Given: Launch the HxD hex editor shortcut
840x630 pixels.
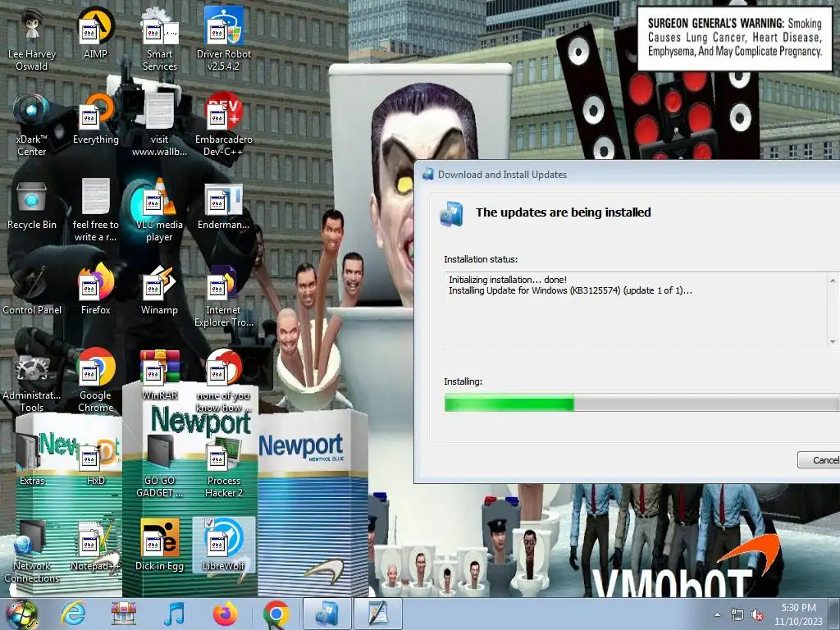Looking at the screenshot, I should (x=95, y=461).
